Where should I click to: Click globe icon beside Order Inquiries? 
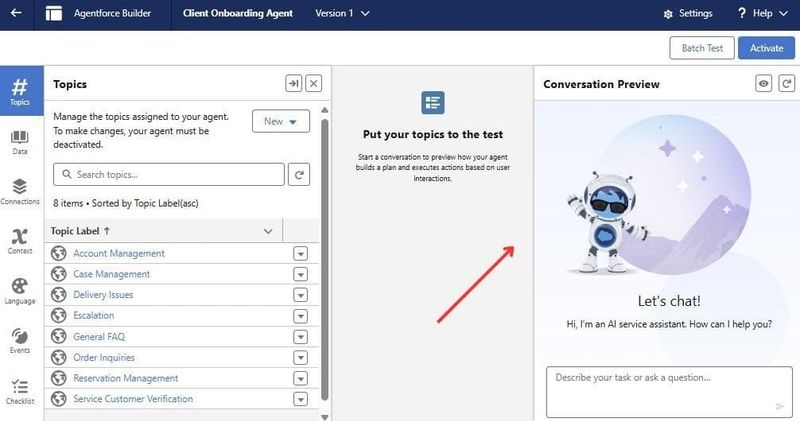[x=59, y=358]
